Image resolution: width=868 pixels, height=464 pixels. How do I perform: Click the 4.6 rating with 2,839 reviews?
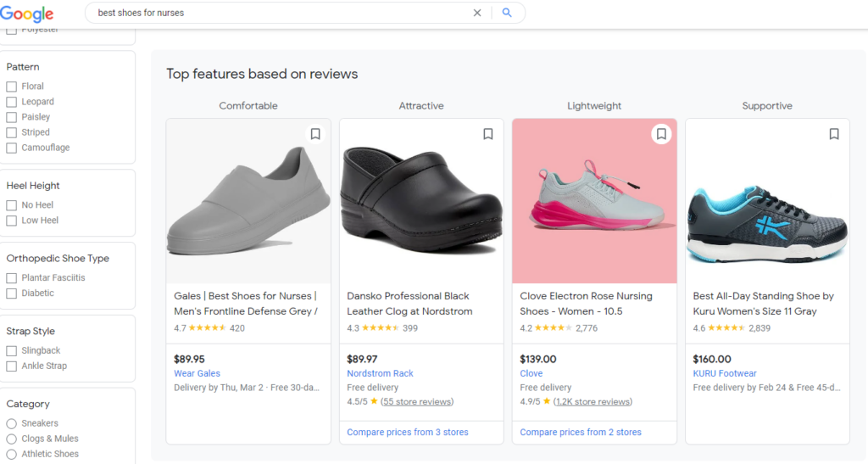point(732,327)
